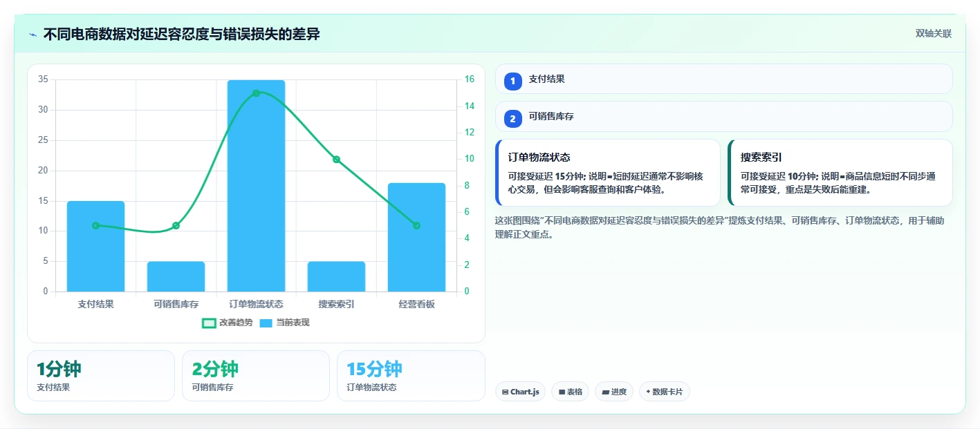Click x-axis label 订单物流状态
The width and height of the screenshot is (980, 429).
[x=256, y=304]
